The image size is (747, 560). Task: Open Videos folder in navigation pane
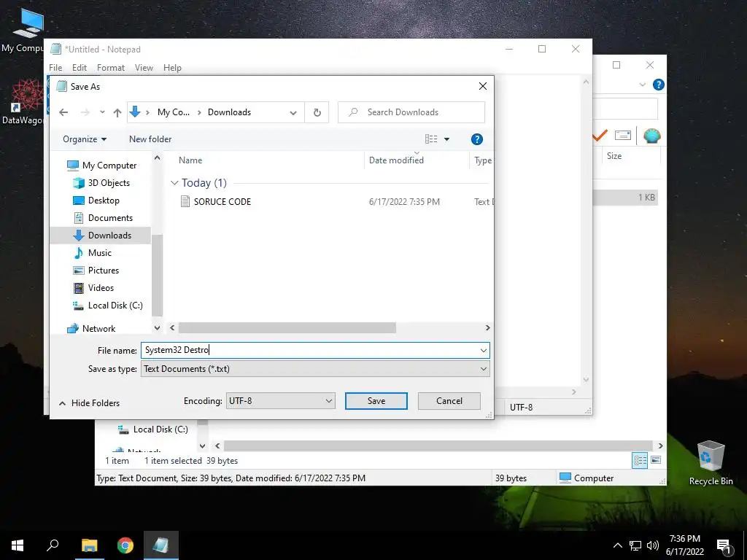(101, 288)
